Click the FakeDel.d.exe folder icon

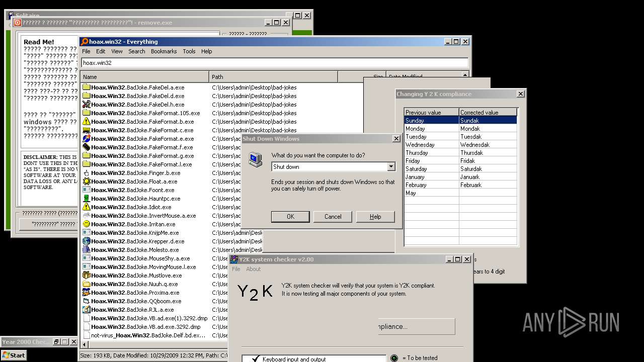point(86,96)
